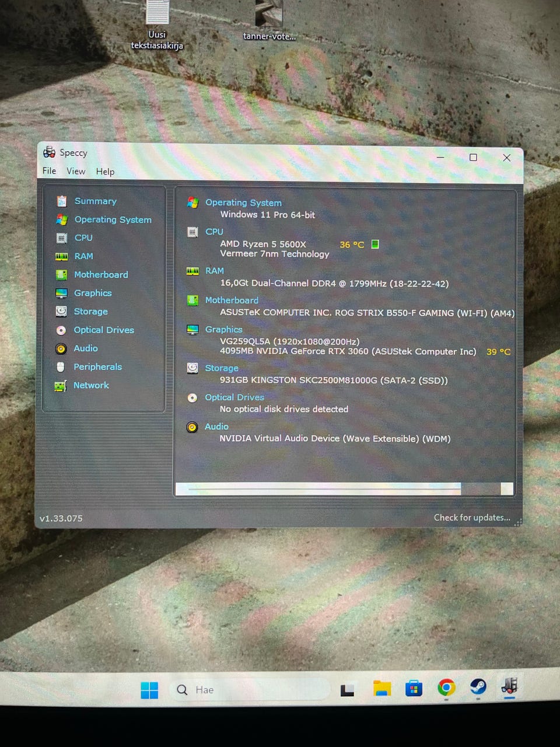This screenshot has width=560, height=747.
Task: Open the View menu
Action: coord(76,171)
